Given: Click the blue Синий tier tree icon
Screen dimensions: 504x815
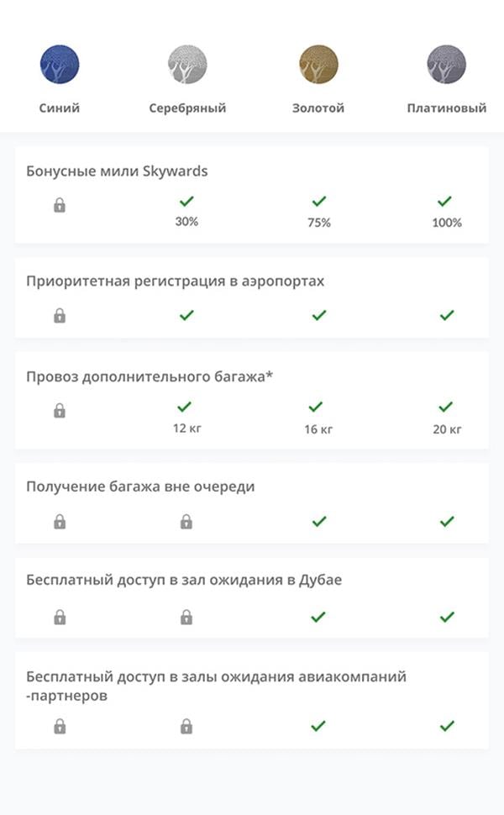Looking at the screenshot, I should pyautogui.click(x=60, y=65).
